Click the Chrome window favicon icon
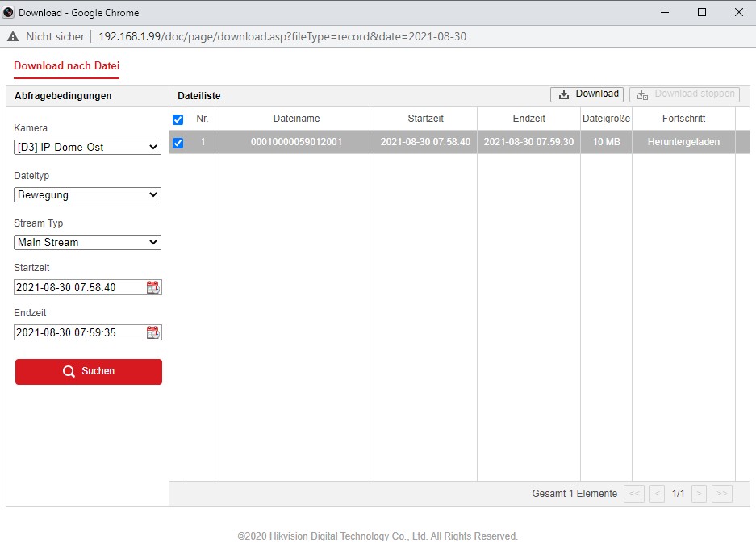This screenshot has height=551, width=756. point(8,12)
